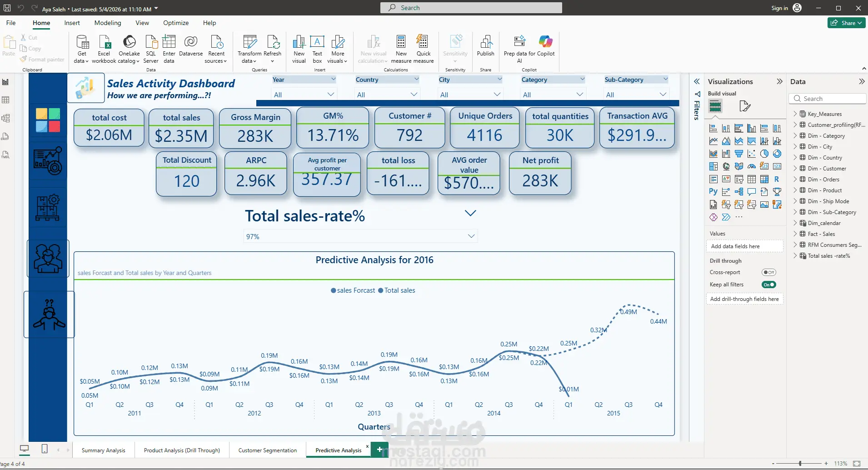Adjust the zoom slider in status bar

point(800,464)
